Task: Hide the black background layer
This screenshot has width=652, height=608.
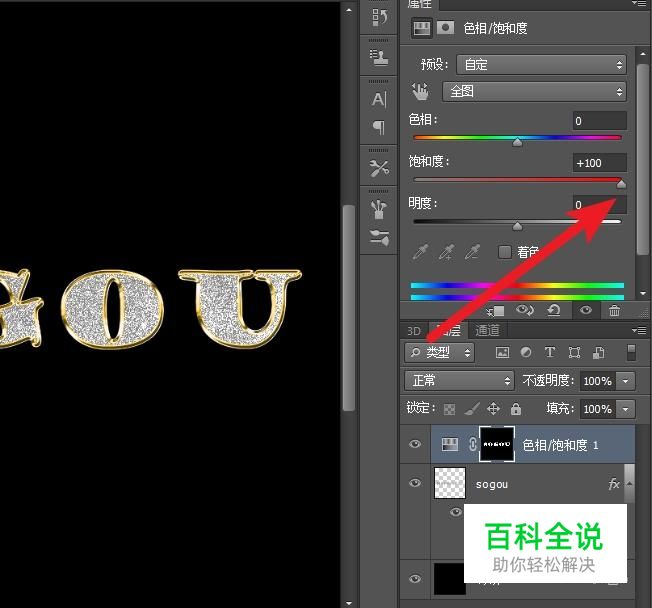Action: tap(415, 579)
